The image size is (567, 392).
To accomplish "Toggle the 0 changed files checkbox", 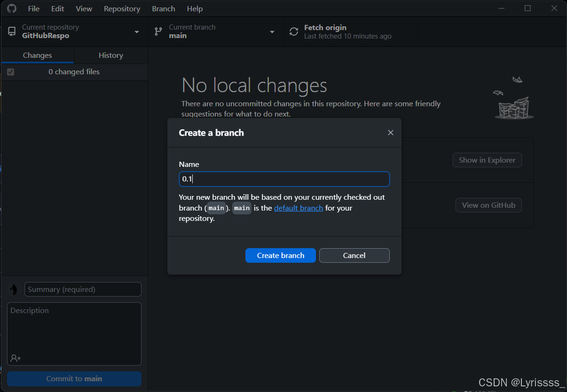I will (x=11, y=72).
